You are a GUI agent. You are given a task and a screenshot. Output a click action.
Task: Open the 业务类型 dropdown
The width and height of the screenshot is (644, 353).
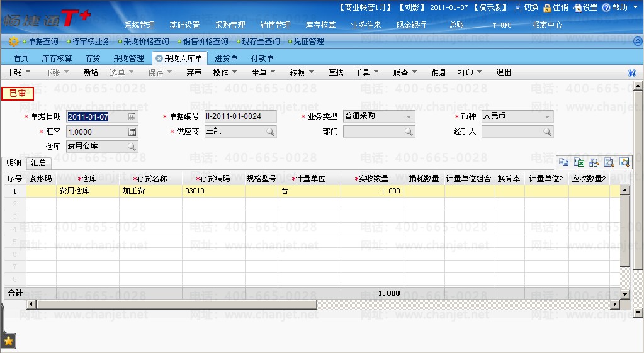tap(409, 116)
